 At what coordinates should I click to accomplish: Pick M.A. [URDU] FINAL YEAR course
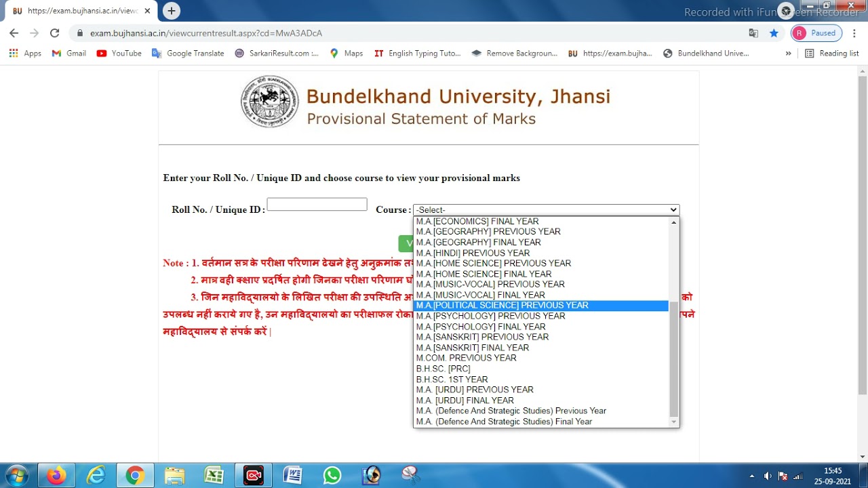(541, 400)
